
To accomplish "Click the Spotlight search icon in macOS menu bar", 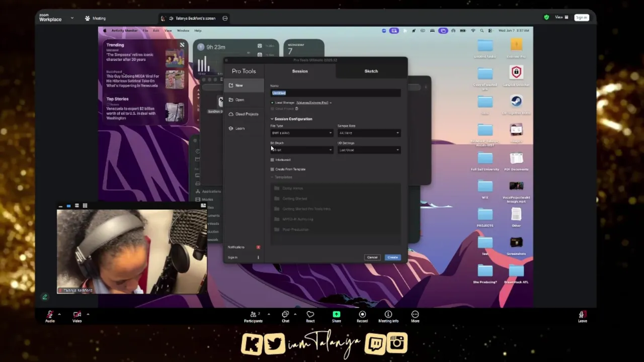I will (481, 31).
